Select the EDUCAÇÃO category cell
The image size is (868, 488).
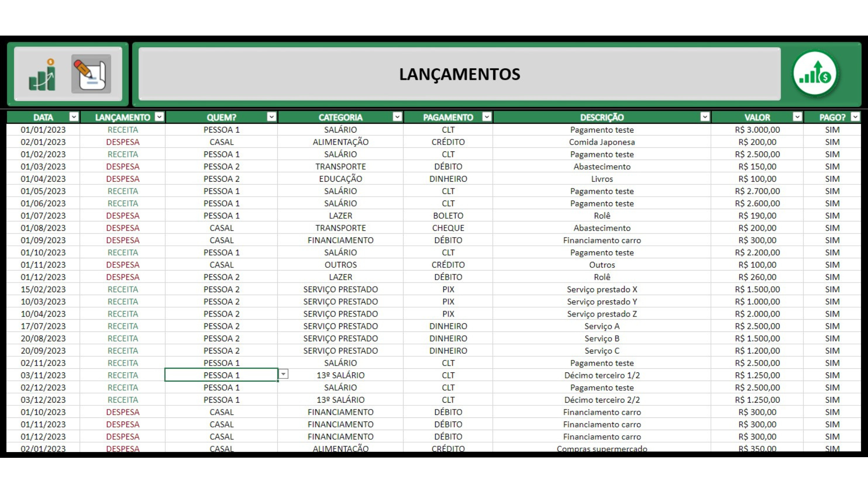coord(340,179)
